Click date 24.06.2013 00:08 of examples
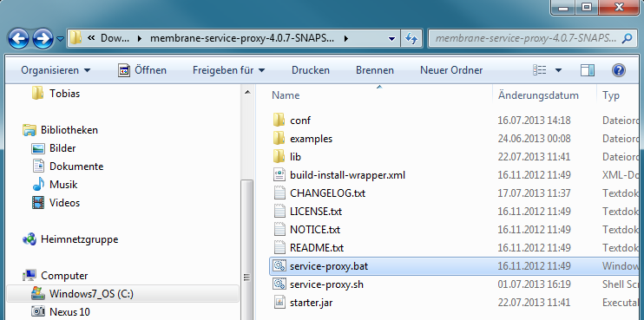This screenshot has width=644, height=320. 534,139
